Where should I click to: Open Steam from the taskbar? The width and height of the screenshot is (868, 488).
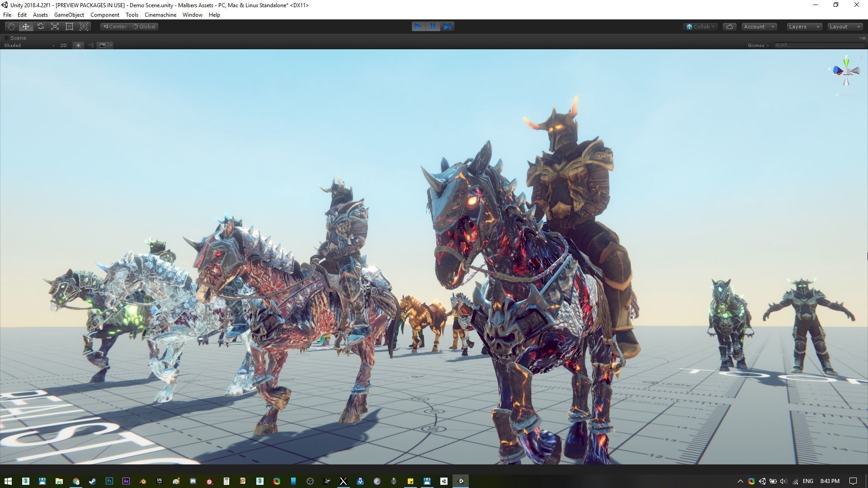click(x=93, y=481)
